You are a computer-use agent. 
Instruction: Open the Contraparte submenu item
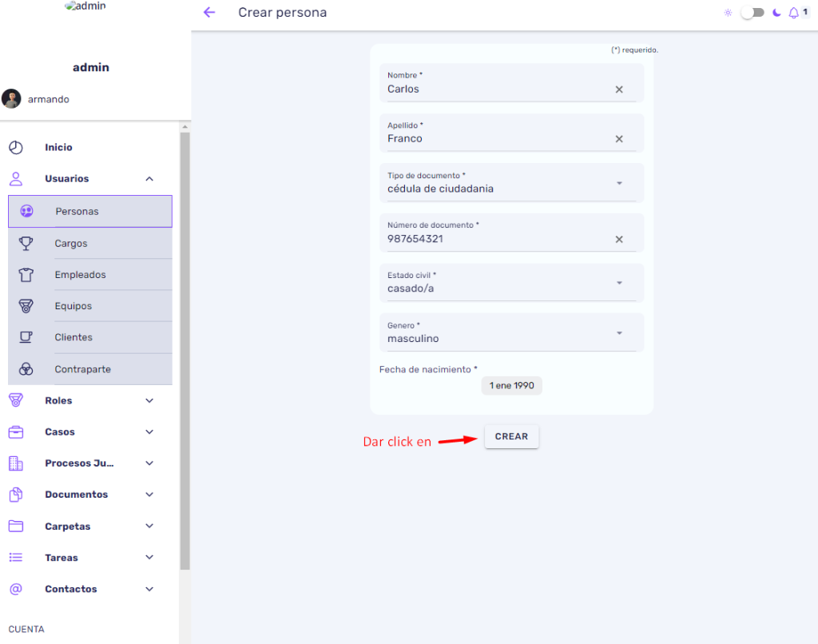click(90, 369)
